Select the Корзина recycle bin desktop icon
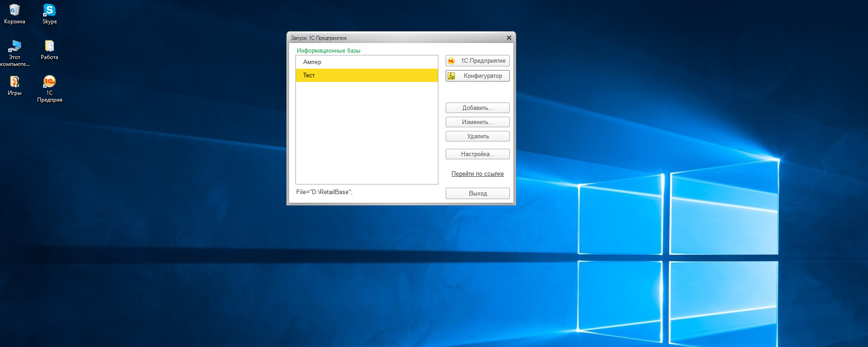This screenshot has height=347, width=868. [15, 14]
